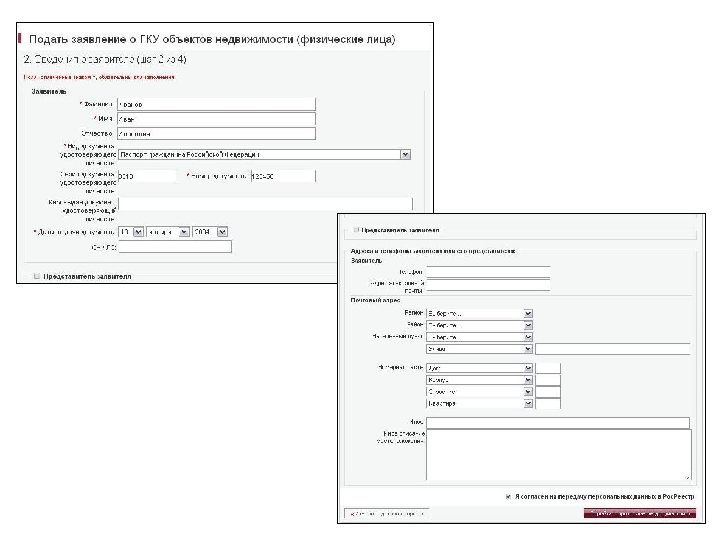Click number field beside Корпус dropdown
The height and width of the screenshot is (540, 720).
coord(548,380)
